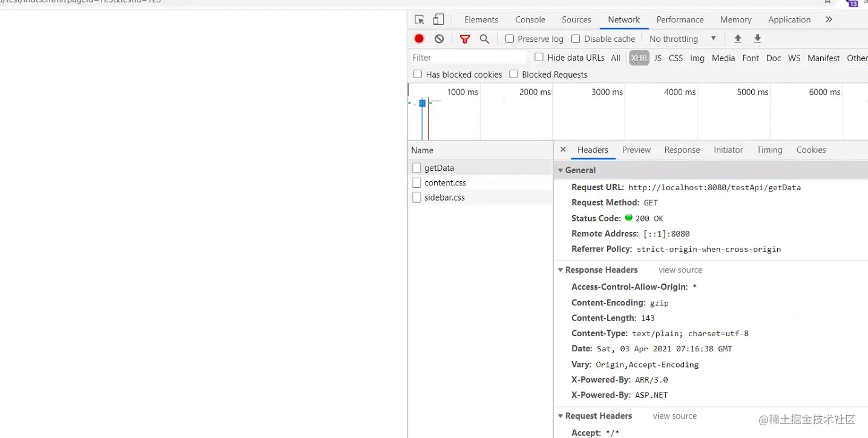
Task: Click the content.css file icon
Action: click(x=416, y=182)
